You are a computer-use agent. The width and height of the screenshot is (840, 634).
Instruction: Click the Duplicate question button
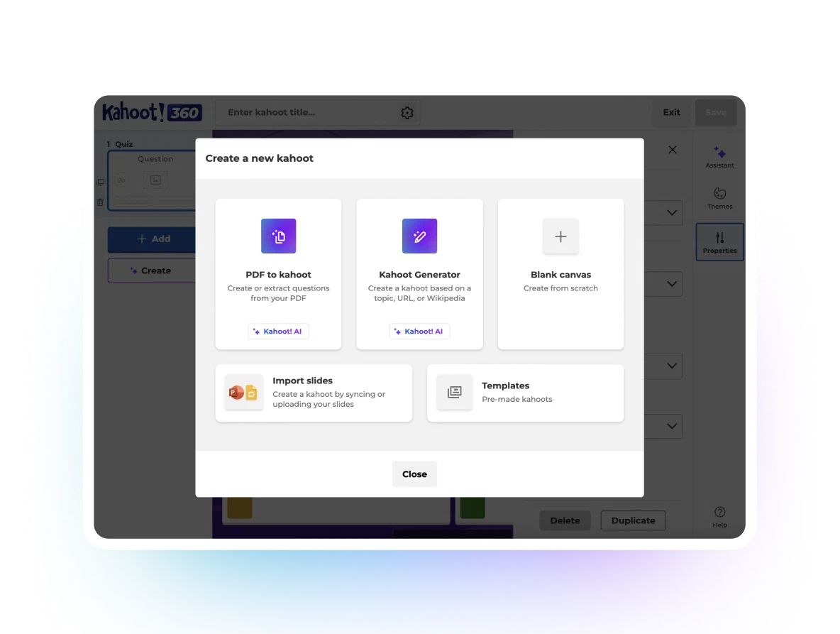pyautogui.click(x=634, y=520)
